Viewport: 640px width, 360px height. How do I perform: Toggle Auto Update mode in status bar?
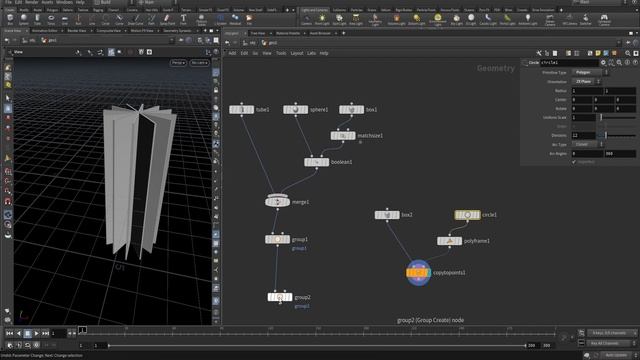pyautogui.click(x=617, y=356)
